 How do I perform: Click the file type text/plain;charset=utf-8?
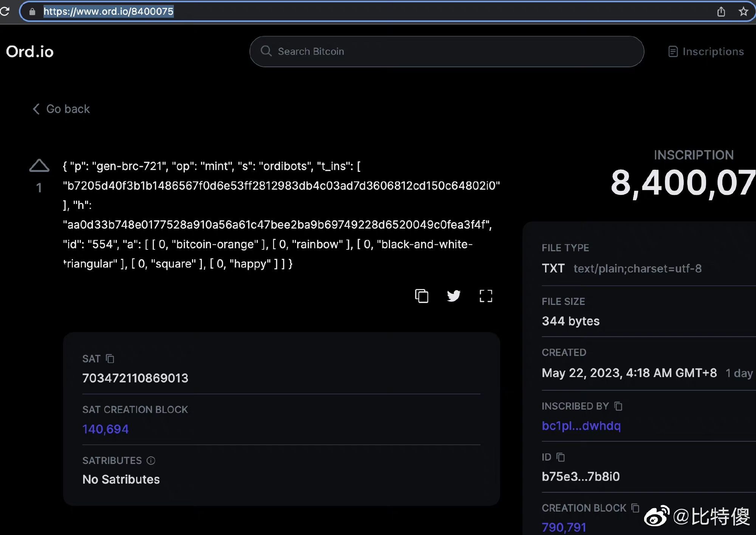click(637, 269)
